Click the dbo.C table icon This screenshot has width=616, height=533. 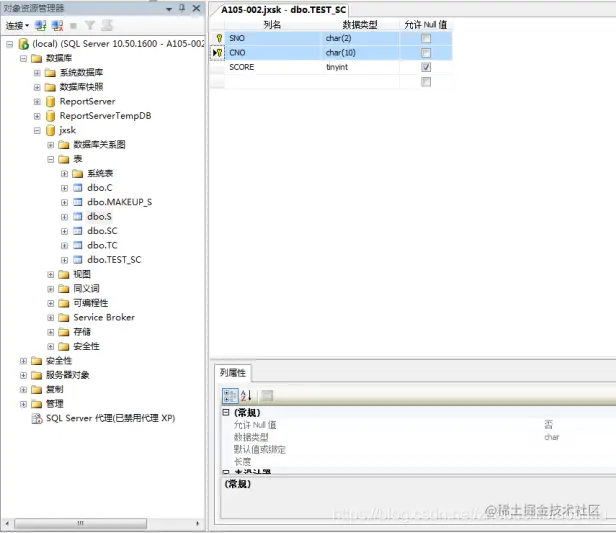click(x=78, y=188)
